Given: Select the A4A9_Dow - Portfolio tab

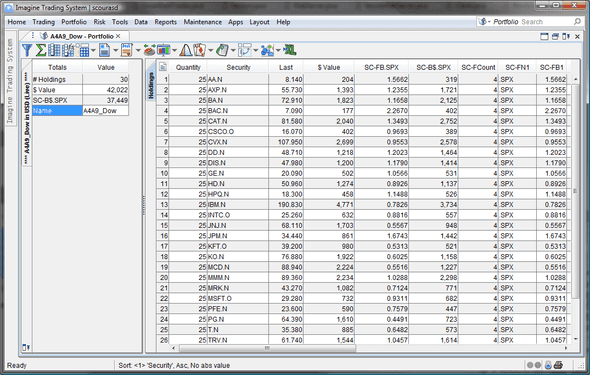Looking at the screenshot, I should pyautogui.click(x=82, y=36).
